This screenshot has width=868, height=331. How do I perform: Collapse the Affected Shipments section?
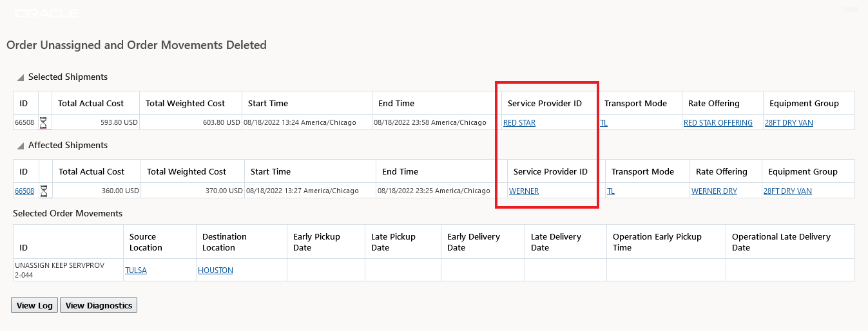(20, 146)
